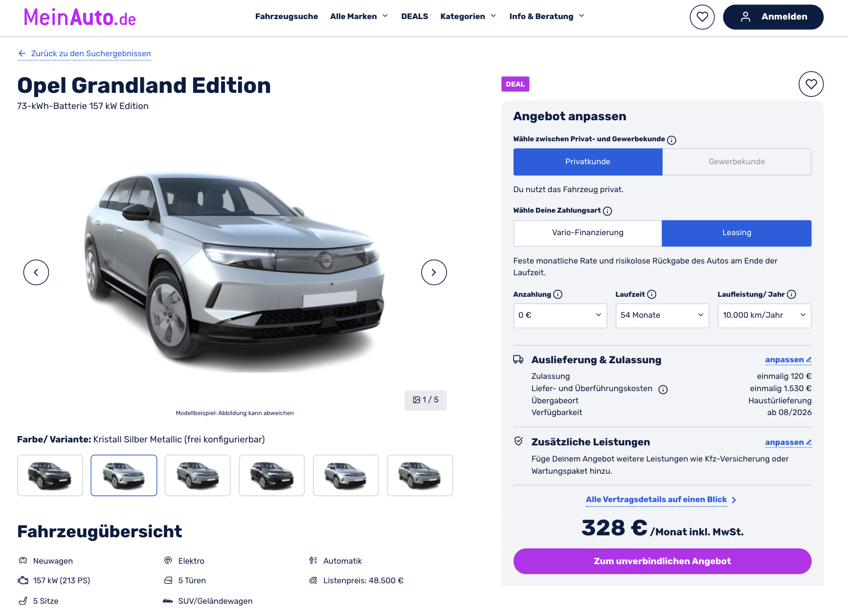Open info icon next to Laufleistung/Jahr
This screenshot has height=616, width=848.
791,294
